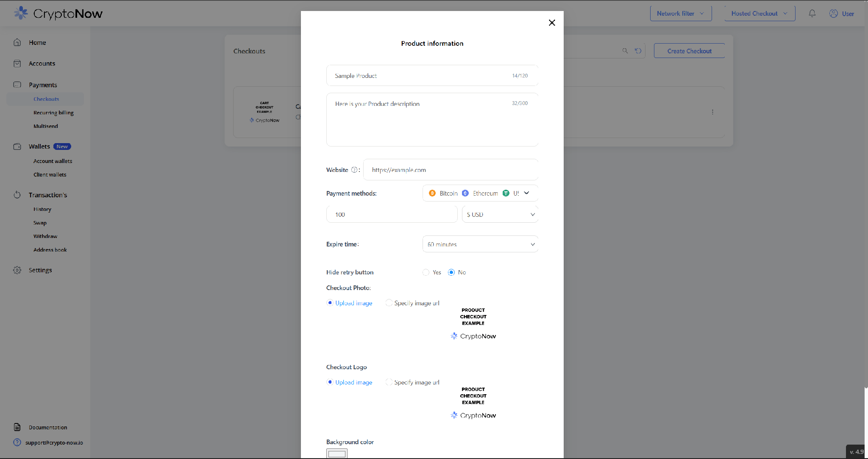Viewport: 868px width, 459px height.
Task: Click the cart checkout example thumbnail
Action: click(x=264, y=112)
